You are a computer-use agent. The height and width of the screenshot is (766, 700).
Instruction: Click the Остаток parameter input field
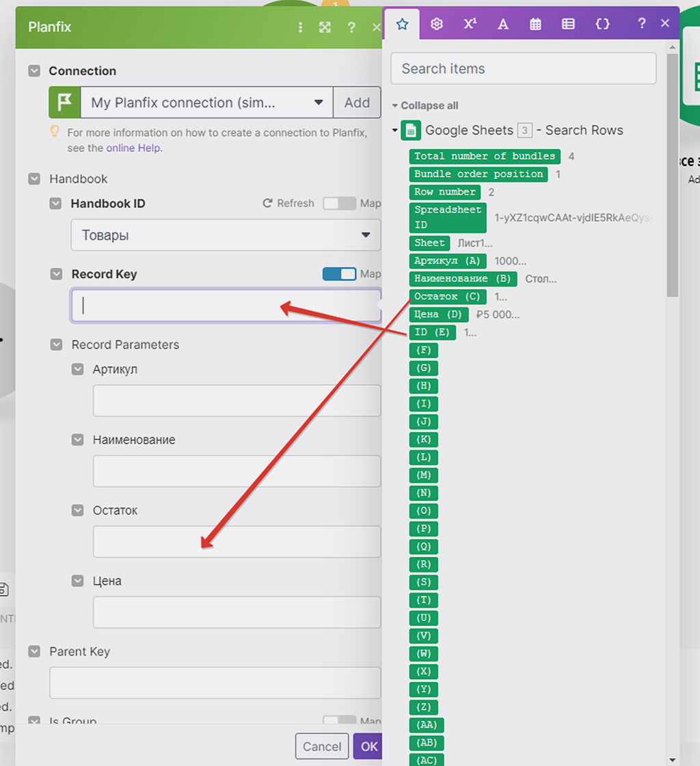click(237, 542)
